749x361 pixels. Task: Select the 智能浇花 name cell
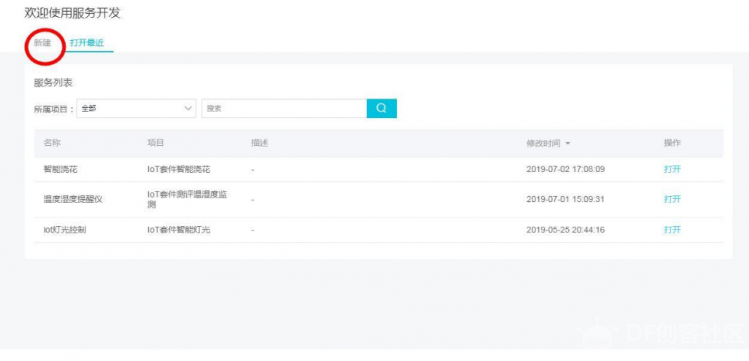click(60, 169)
